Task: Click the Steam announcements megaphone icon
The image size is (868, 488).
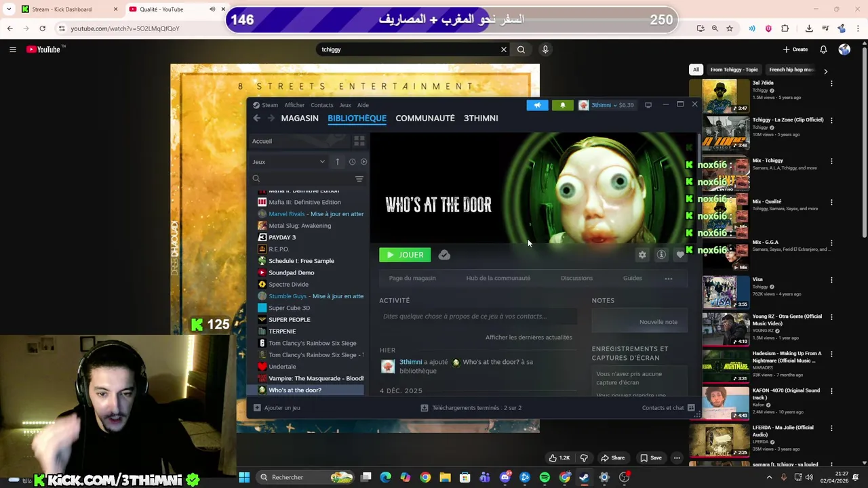Action: [x=537, y=105]
